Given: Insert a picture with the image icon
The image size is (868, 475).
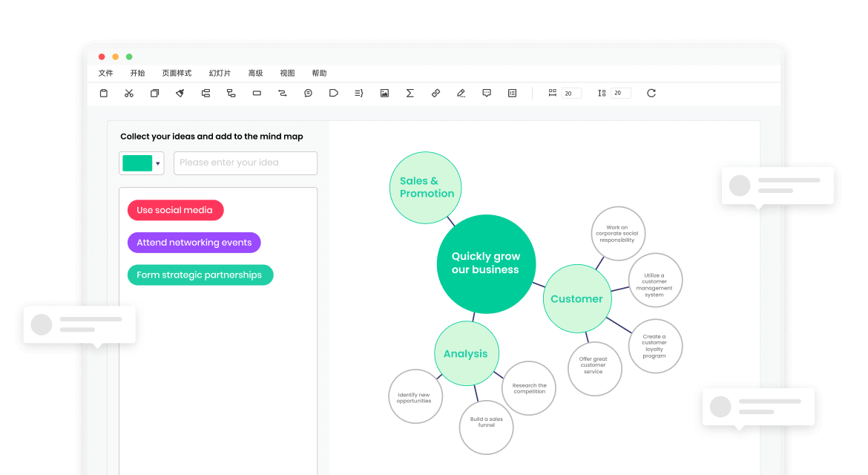Looking at the screenshot, I should 384,93.
